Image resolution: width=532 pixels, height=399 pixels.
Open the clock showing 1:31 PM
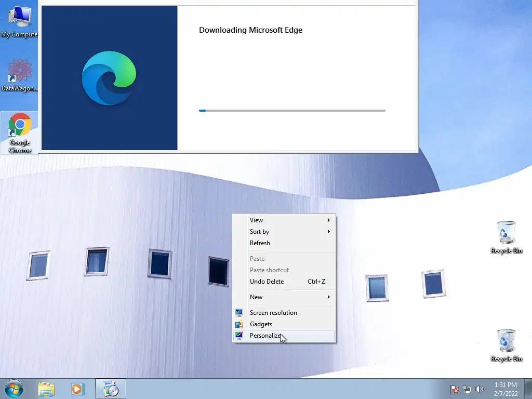[506, 389]
